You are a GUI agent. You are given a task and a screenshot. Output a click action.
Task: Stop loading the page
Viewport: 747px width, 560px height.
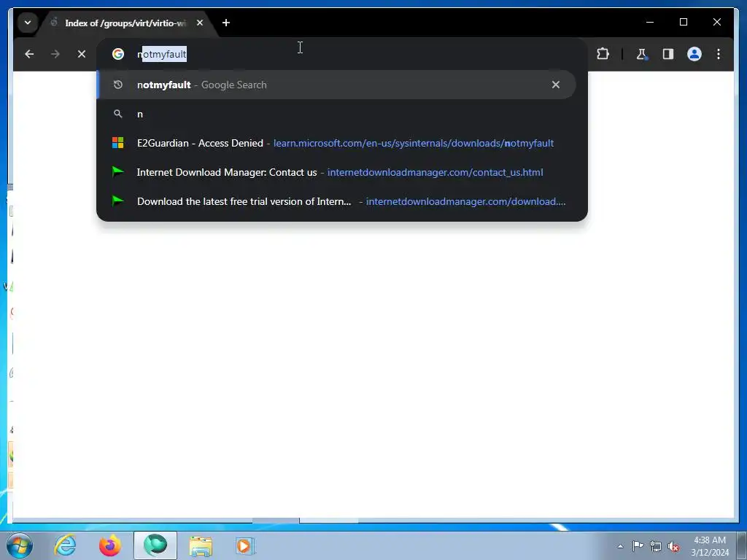click(82, 54)
